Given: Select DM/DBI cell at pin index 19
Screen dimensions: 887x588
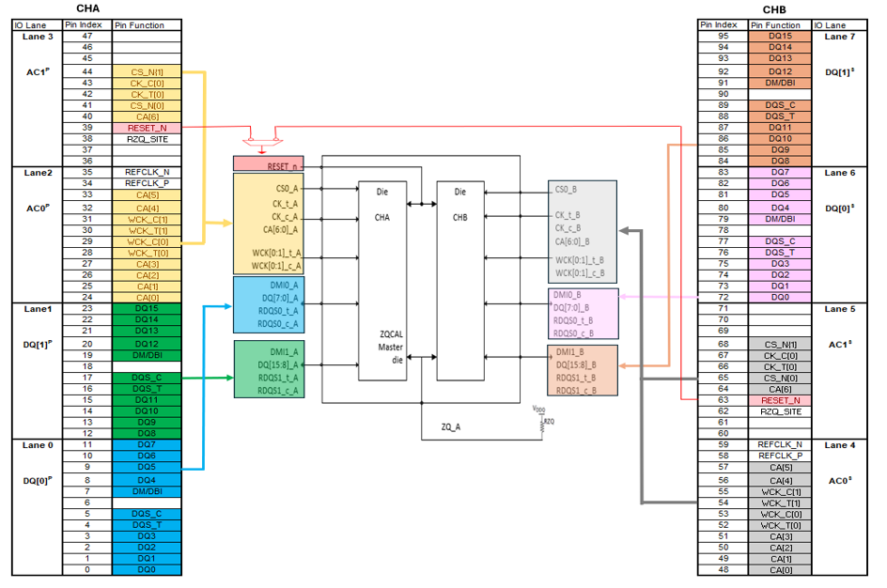Looking at the screenshot, I should 147,355.
